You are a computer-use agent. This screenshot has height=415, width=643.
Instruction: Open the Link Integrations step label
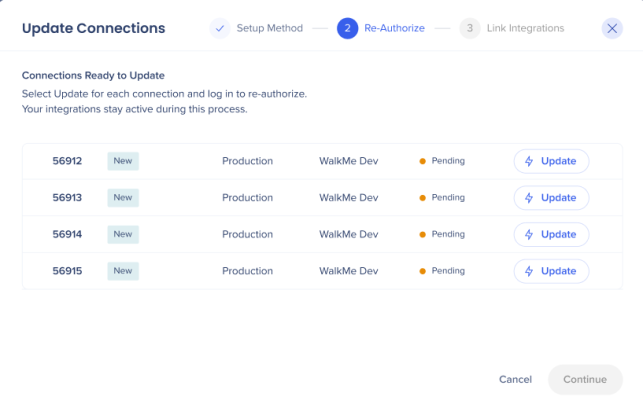click(x=525, y=28)
